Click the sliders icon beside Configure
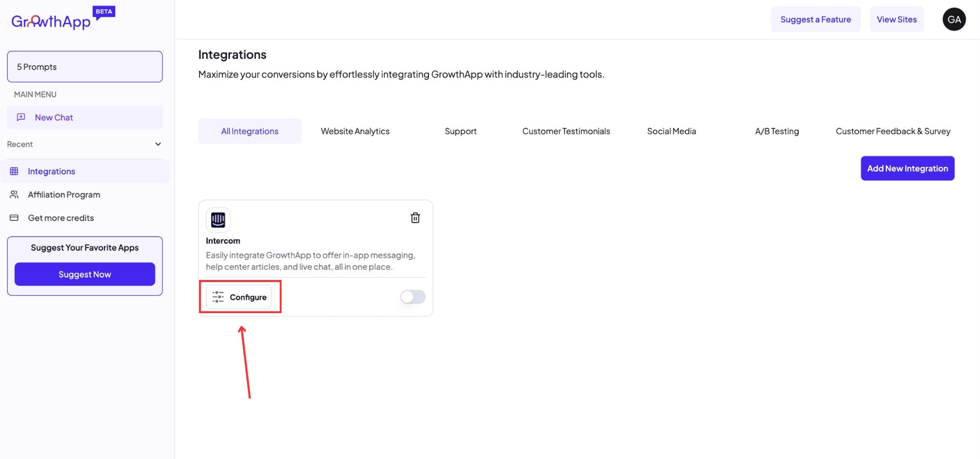 coord(218,297)
